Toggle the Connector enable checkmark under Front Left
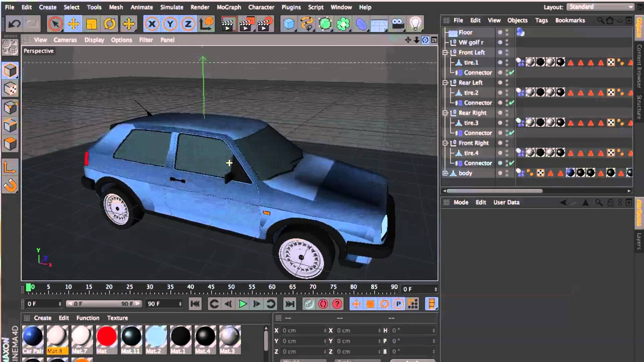This screenshot has height=362, width=644. coord(512,72)
